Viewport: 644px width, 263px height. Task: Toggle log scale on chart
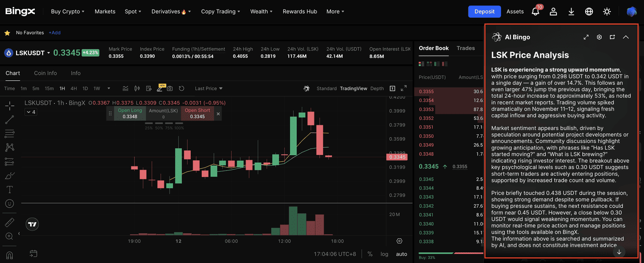tap(384, 254)
